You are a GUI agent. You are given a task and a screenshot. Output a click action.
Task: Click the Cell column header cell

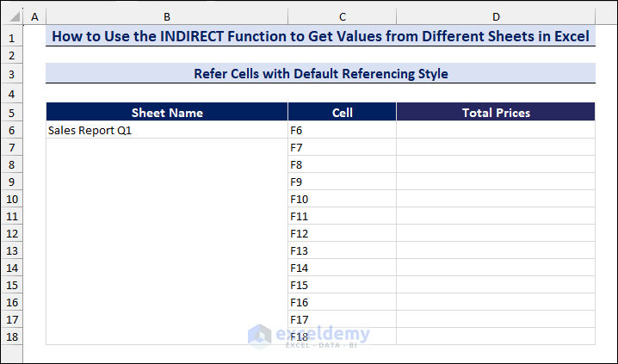tap(342, 113)
